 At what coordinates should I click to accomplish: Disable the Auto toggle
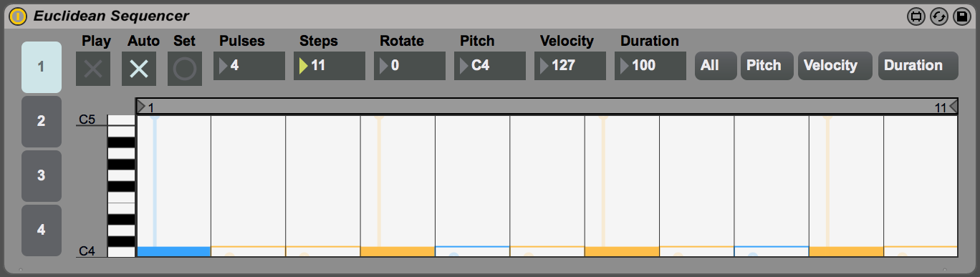click(139, 69)
